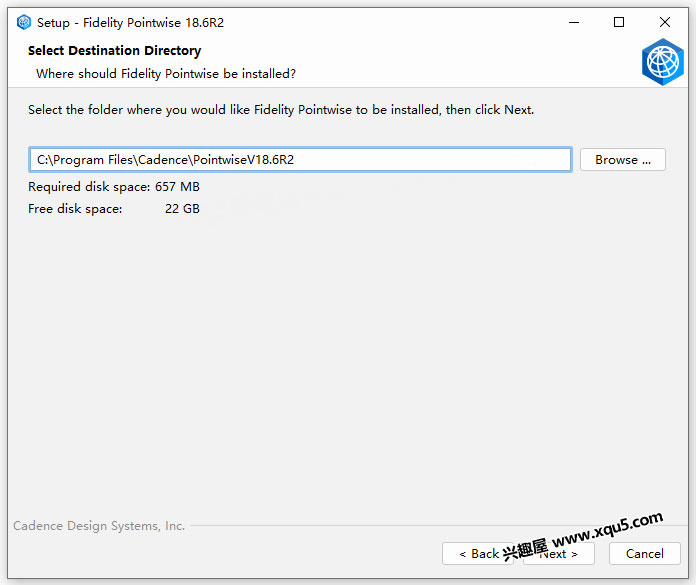Image resolution: width=696 pixels, height=585 pixels.
Task: Go back with the < Back button
Action: pyautogui.click(x=478, y=553)
